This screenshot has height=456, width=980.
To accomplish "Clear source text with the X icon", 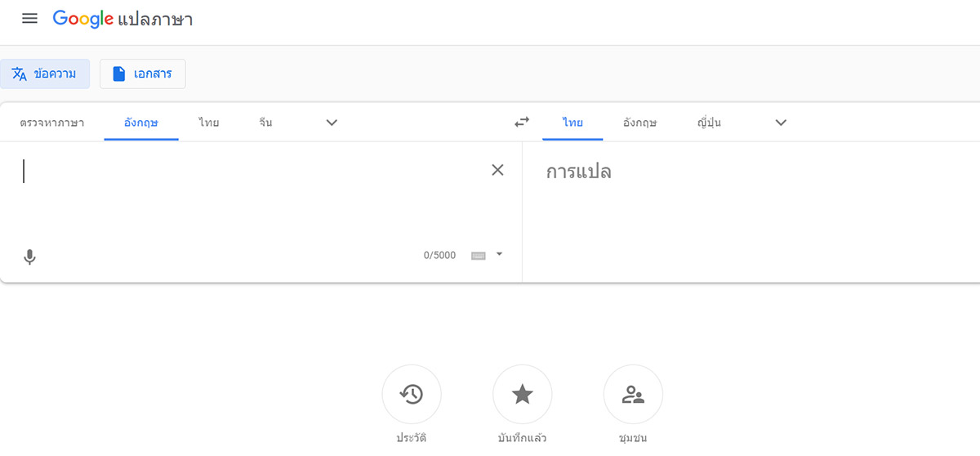I will pos(497,170).
